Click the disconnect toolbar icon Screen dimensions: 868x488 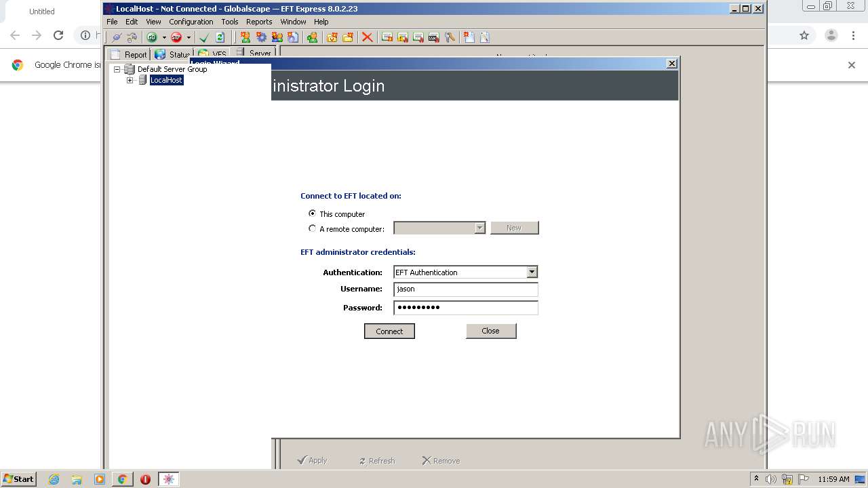132,37
